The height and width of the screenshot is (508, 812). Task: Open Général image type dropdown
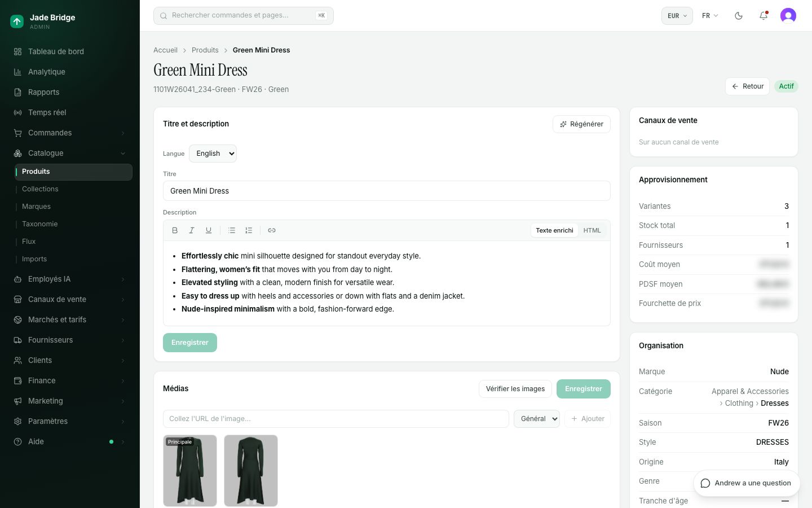[x=537, y=419]
